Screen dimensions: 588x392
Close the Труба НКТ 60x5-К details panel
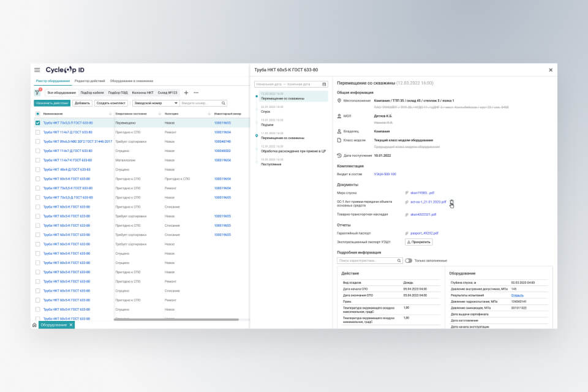coord(550,70)
